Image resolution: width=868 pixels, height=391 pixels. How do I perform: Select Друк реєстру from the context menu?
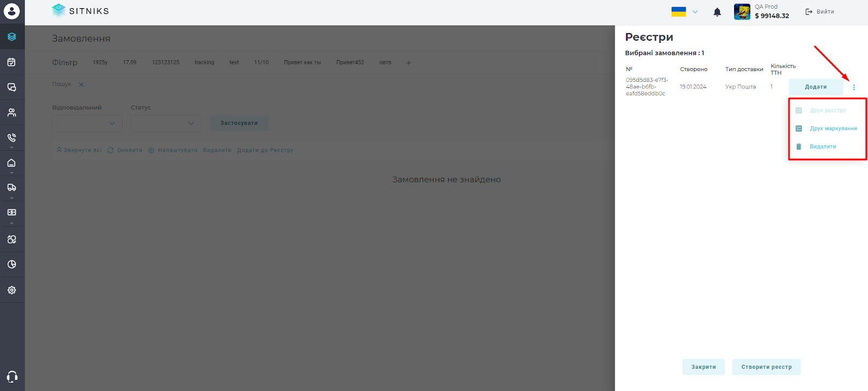pyautogui.click(x=828, y=110)
